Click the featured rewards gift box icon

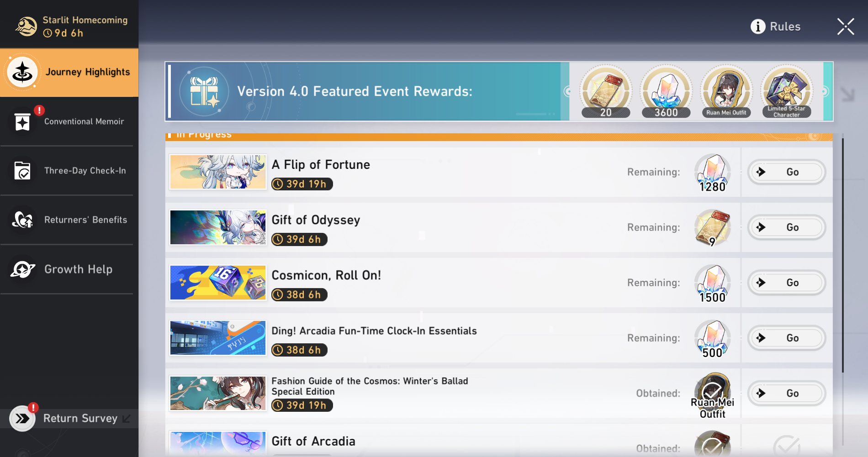204,92
